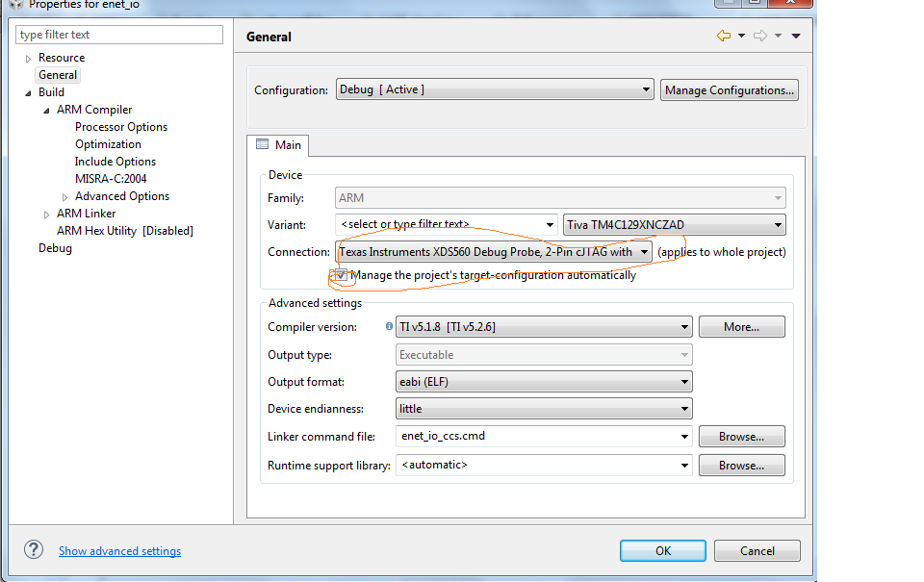
Task: Click the More... button
Action: pyautogui.click(x=742, y=327)
